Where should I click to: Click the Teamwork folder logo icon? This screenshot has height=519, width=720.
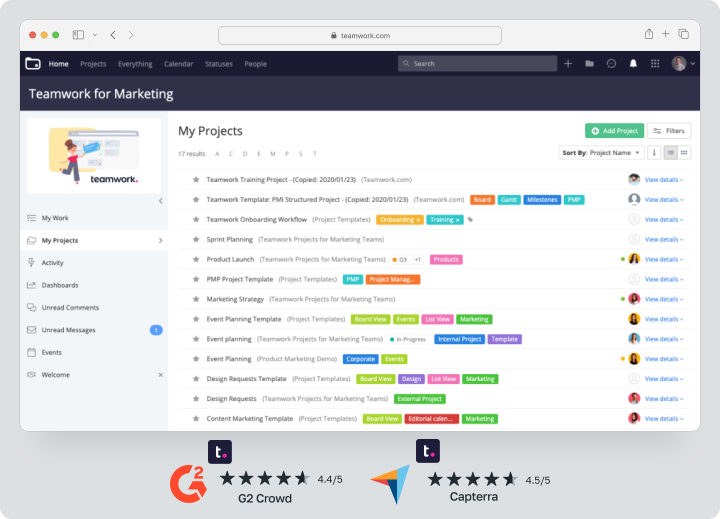click(x=33, y=63)
